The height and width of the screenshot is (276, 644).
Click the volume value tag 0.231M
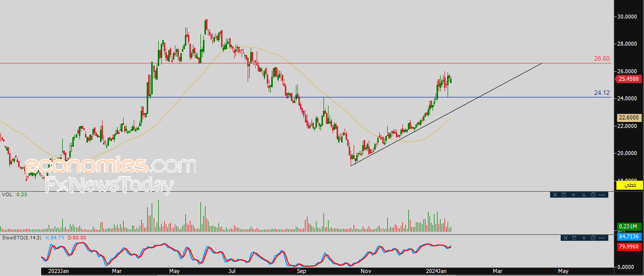(629, 227)
